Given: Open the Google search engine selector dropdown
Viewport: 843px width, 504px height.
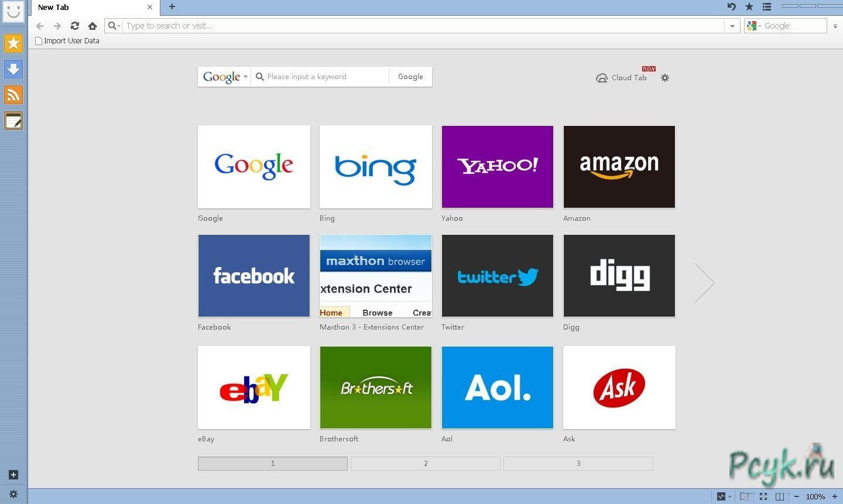Looking at the screenshot, I should click(x=225, y=77).
